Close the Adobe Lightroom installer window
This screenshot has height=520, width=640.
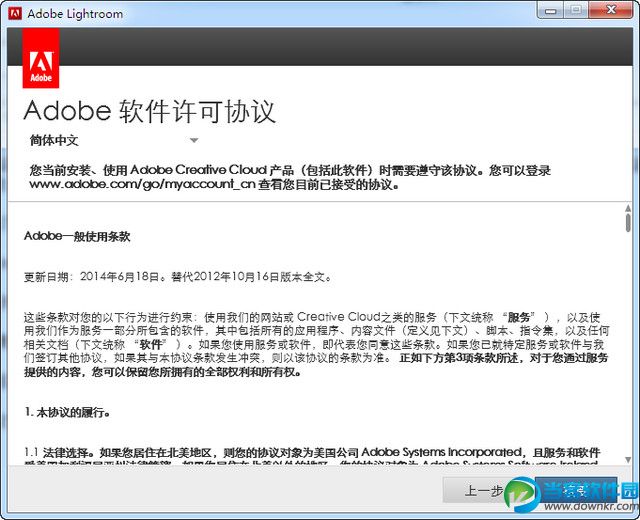611,10
